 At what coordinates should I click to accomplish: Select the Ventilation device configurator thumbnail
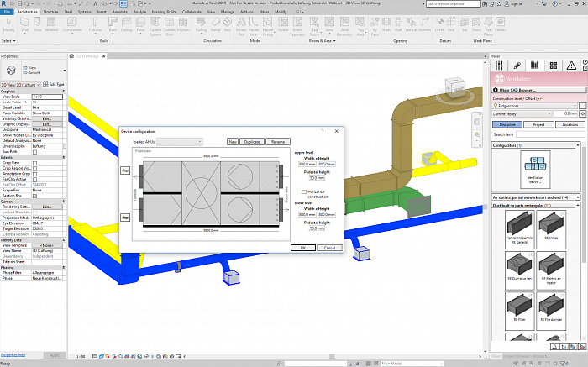(x=535, y=170)
